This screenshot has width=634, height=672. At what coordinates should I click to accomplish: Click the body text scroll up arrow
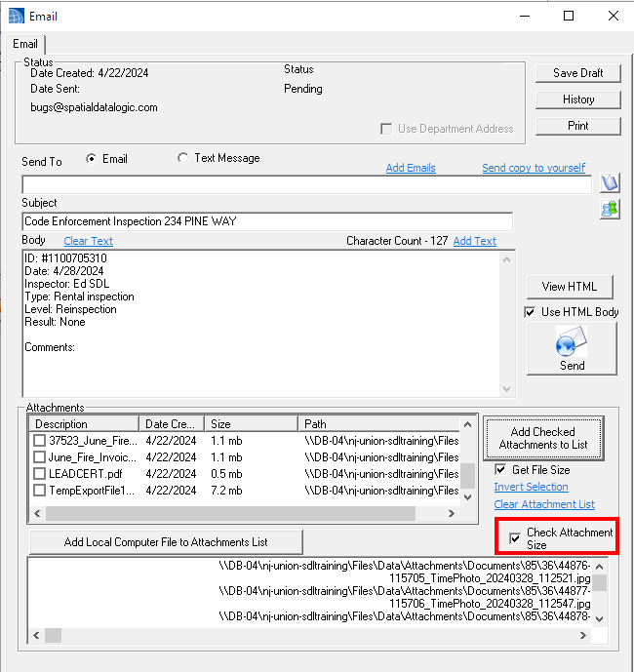coord(506,259)
